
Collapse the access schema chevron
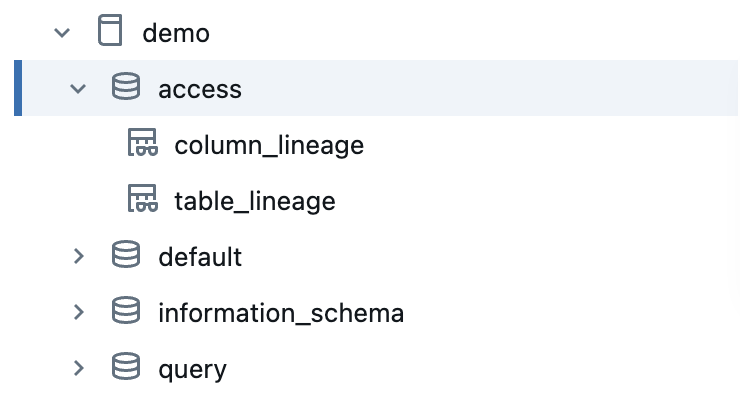click(79, 89)
